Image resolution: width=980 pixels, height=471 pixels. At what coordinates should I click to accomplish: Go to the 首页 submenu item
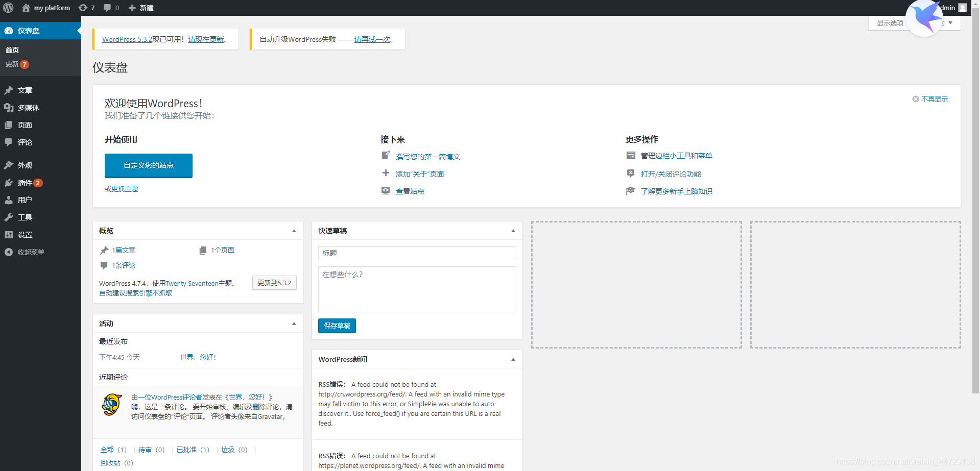coord(12,50)
